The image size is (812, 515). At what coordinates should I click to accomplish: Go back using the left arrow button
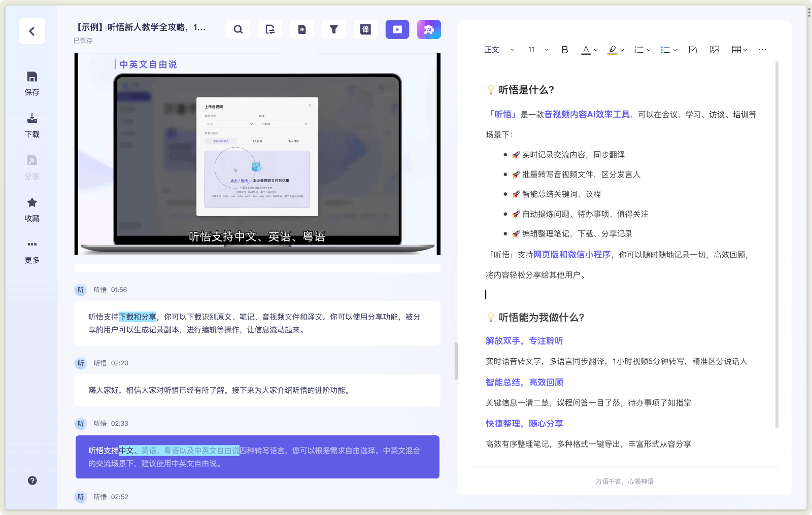tap(32, 31)
